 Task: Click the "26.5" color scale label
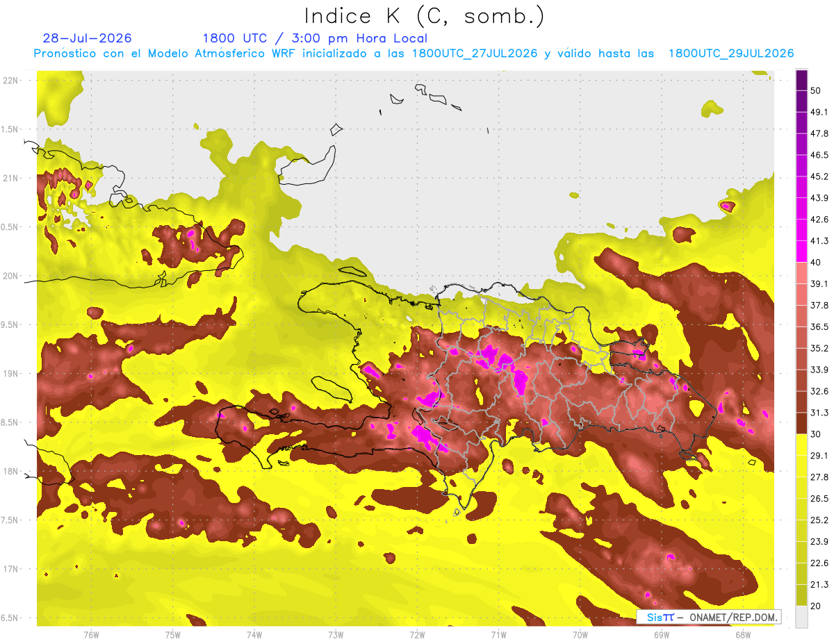819,499
